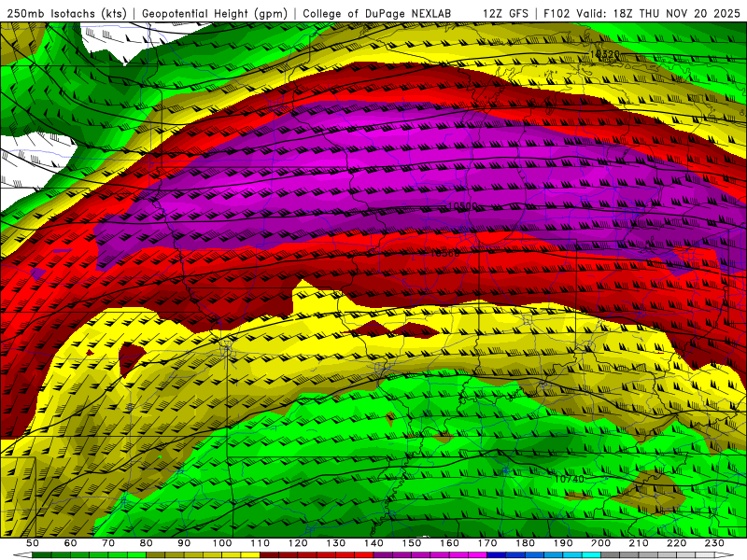This screenshot has height=560, width=747.
Task: Click the 210 knot legend value
Action: 639,543
